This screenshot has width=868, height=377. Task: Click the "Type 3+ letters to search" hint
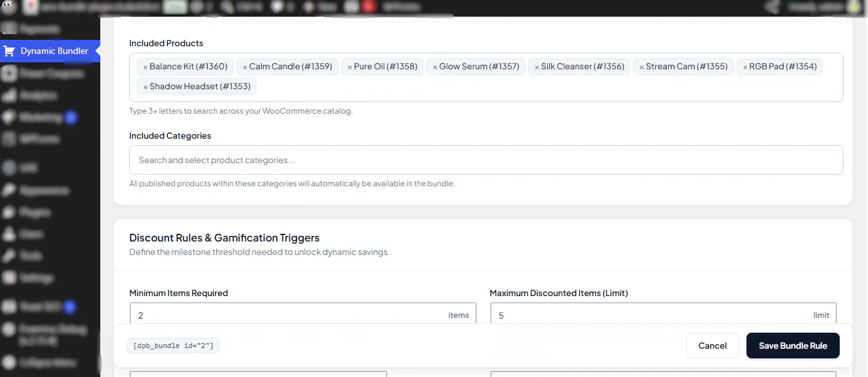point(241,111)
